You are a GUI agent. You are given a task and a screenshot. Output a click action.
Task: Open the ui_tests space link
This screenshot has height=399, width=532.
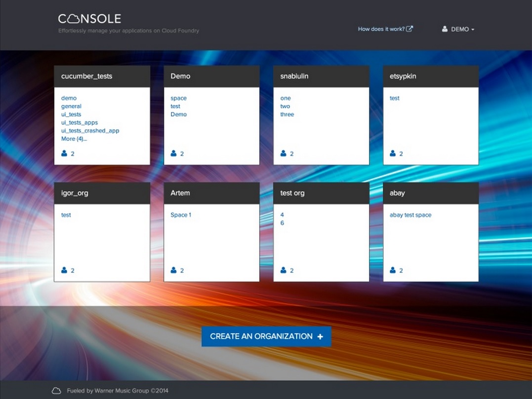click(x=71, y=114)
